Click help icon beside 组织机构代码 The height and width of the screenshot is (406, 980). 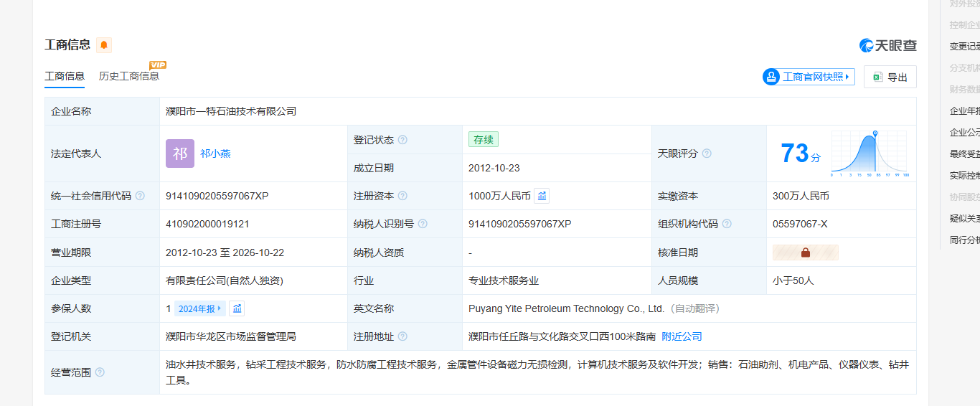coord(727,224)
